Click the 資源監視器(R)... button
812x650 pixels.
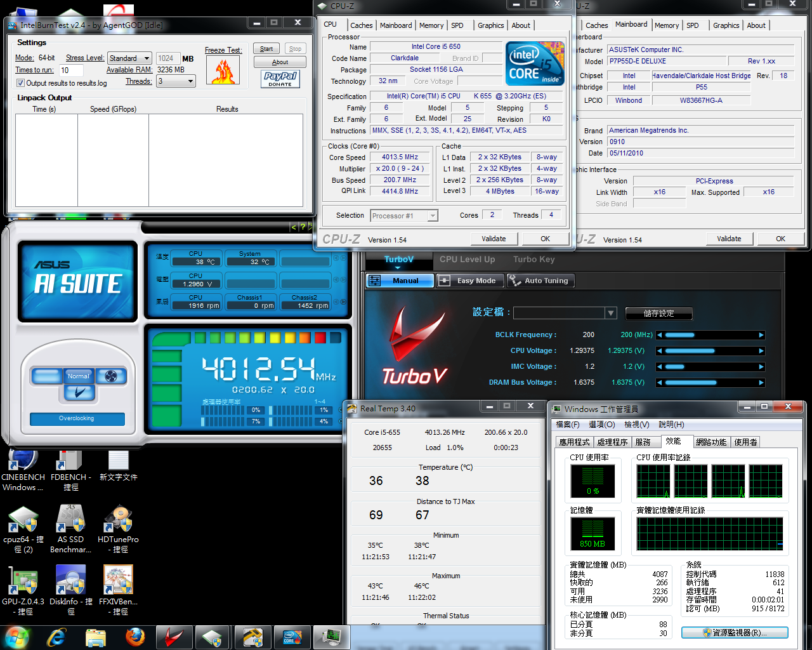(735, 633)
